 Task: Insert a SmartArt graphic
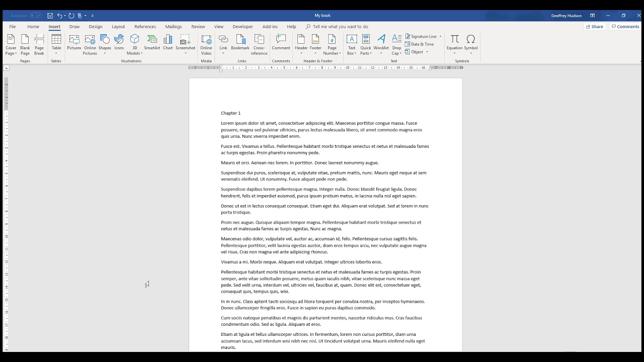[152, 42]
